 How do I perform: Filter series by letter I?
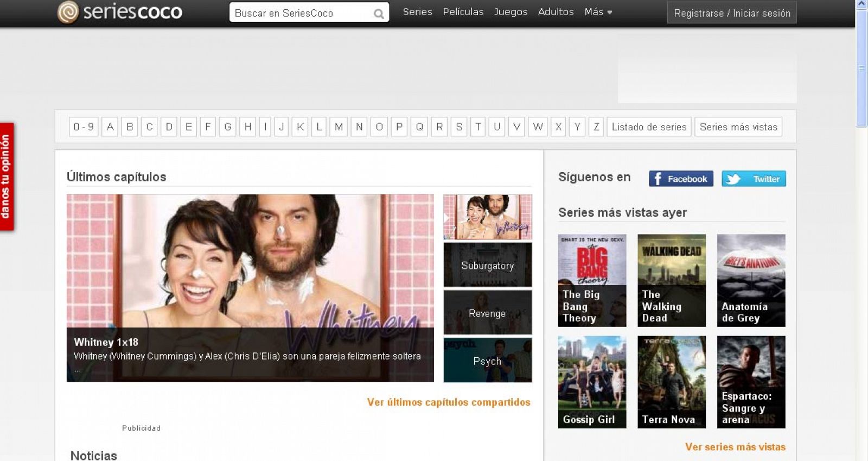pyautogui.click(x=265, y=127)
